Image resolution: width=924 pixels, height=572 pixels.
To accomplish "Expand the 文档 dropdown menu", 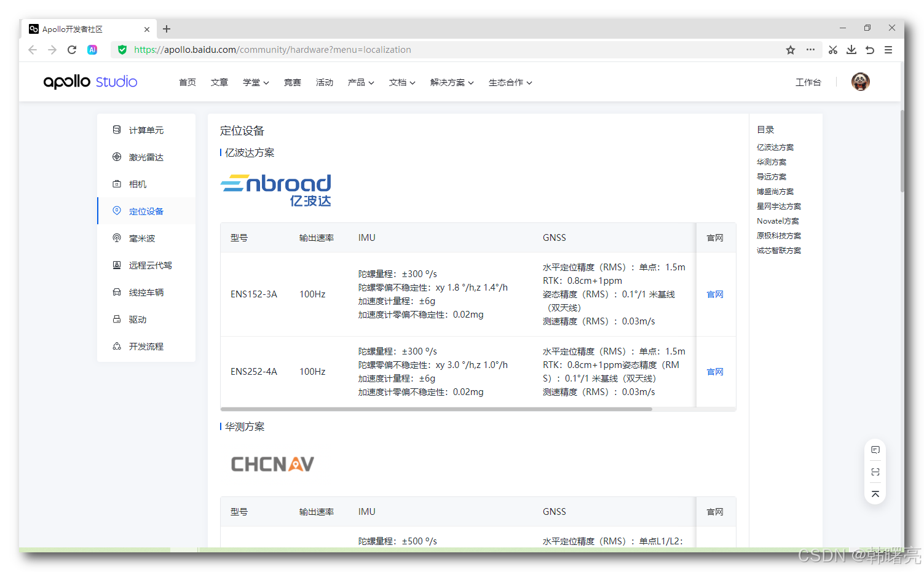I will pos(402,82).
